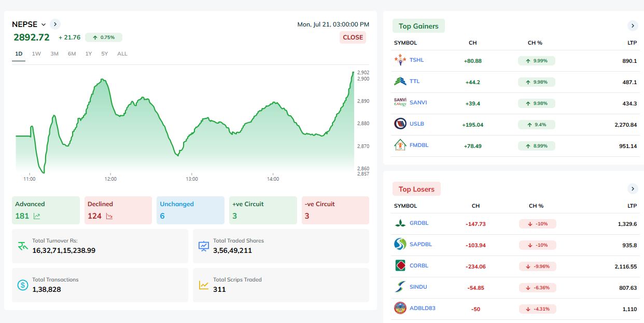The image size is (644, 323).
Task: Click the Total Traded Shares chart icon
Action: [x=204, y=246]
